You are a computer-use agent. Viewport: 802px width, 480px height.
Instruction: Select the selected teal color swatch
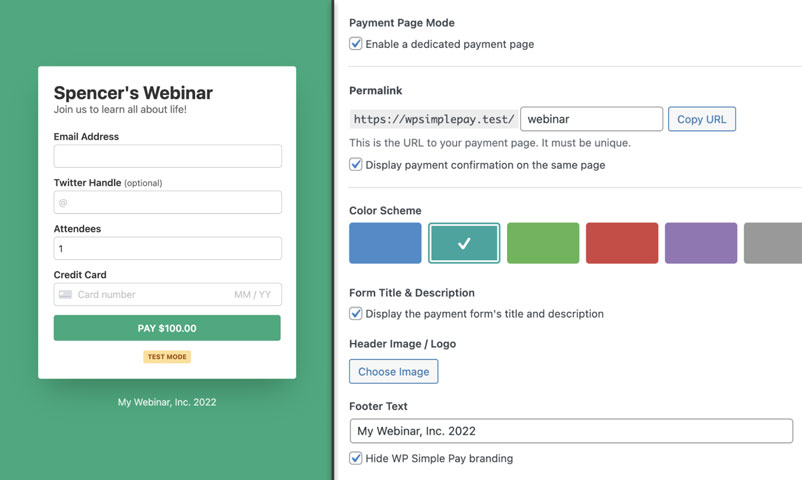[x=464, y=243]
